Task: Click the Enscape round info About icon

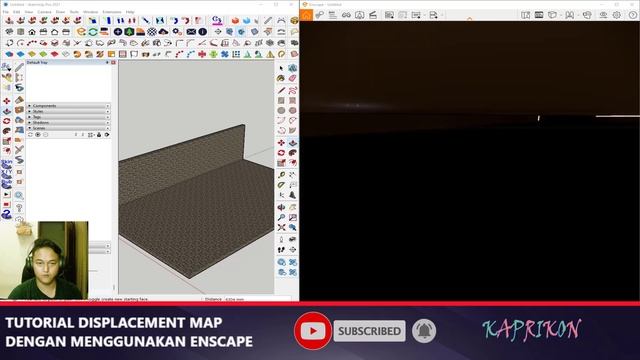Action: click(202, 32)
